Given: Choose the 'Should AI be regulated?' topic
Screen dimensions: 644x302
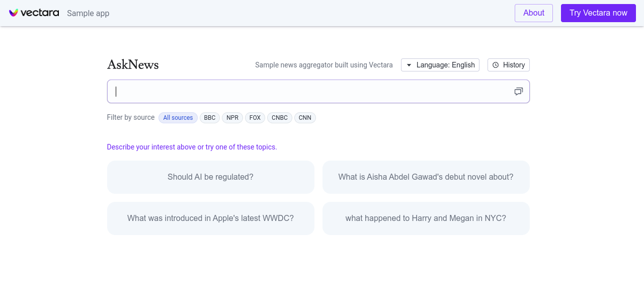Looking at the screenshot, I should click(210, 177).
